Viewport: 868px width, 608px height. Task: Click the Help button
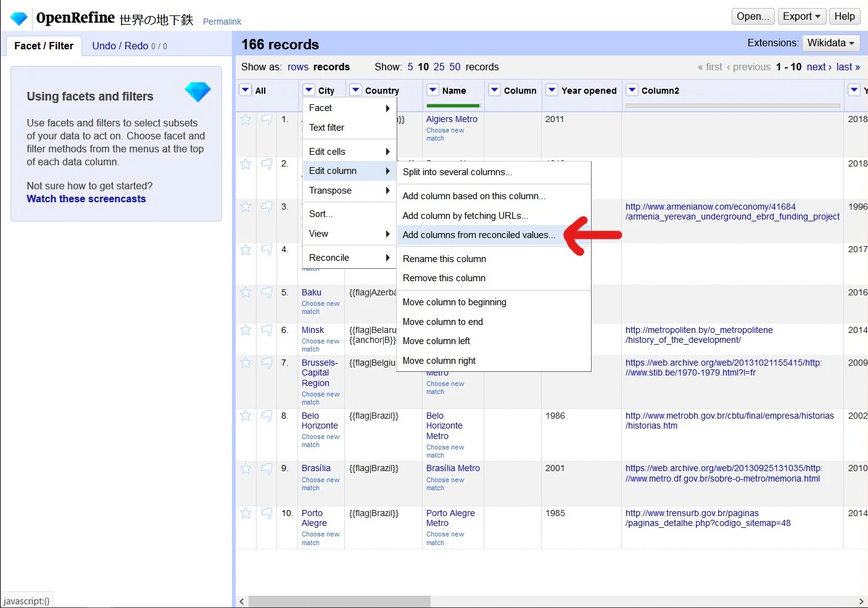pos(845,17)
